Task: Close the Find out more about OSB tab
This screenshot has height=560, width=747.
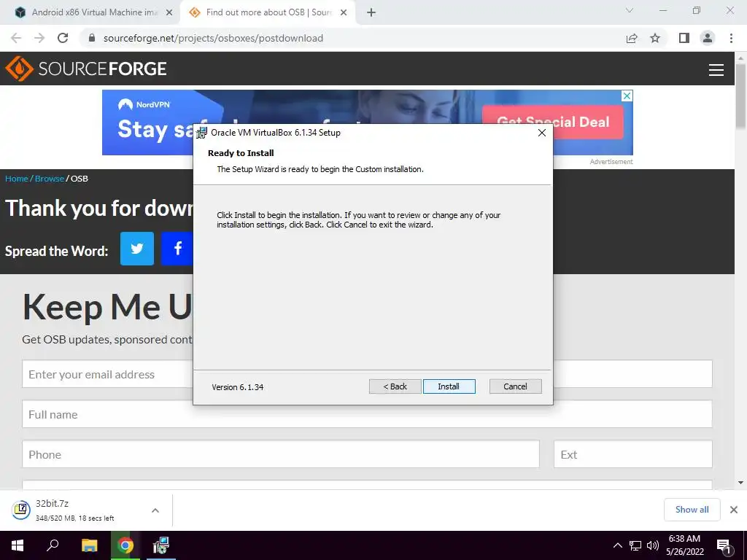Action: click(344, 13)
